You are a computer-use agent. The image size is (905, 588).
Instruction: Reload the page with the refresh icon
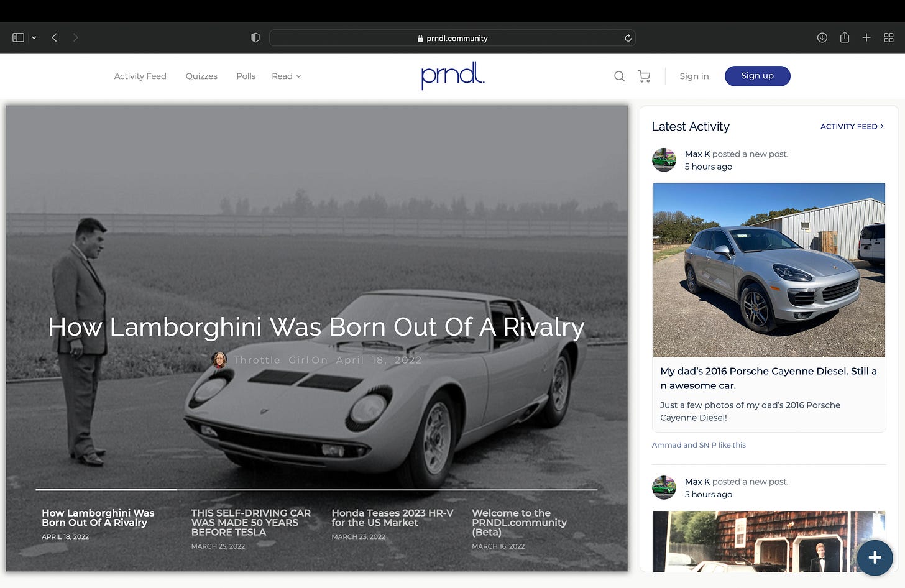point(628,38)
